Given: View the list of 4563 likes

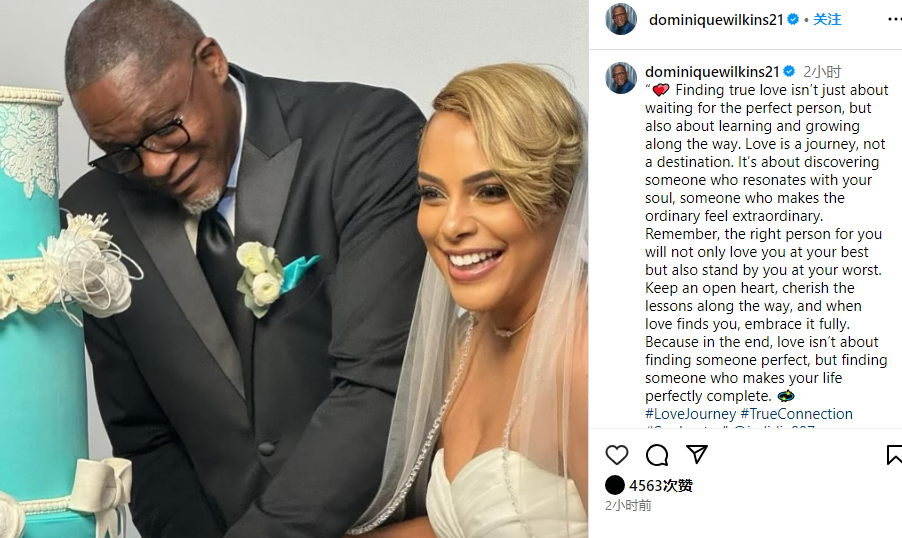Looking at the screenshot, I should tap(660, 486).
